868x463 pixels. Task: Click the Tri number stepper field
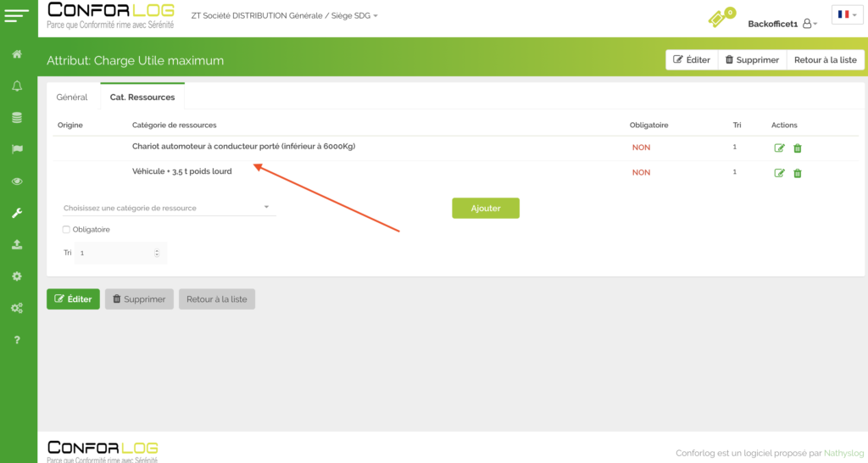[x=119, y=253]
